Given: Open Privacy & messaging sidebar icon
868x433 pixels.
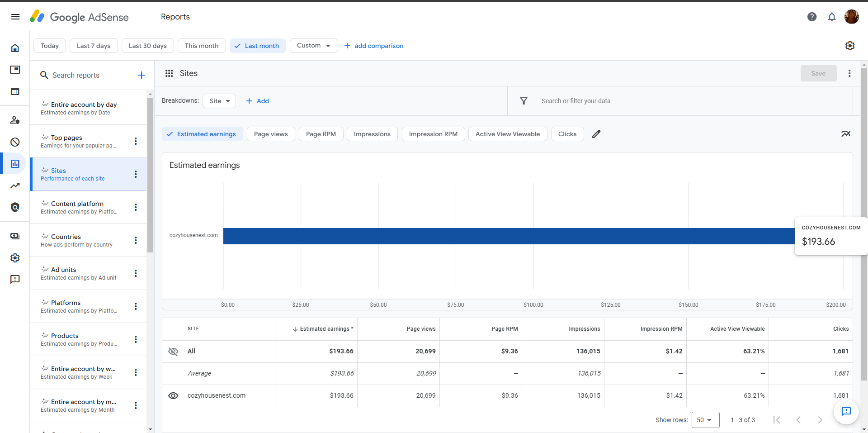Looking at the screenshot, I should (15, 120).
